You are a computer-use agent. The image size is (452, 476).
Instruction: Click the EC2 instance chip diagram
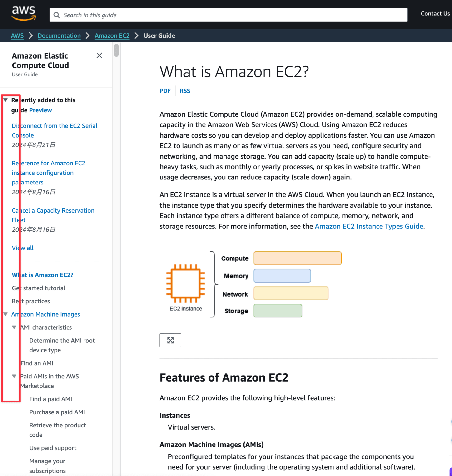[x=185, y=283]
